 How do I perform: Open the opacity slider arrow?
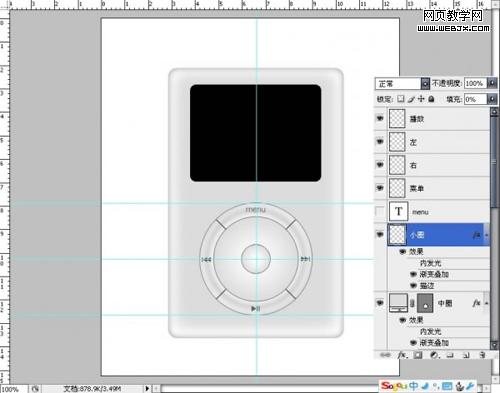(x=492, y=83)
